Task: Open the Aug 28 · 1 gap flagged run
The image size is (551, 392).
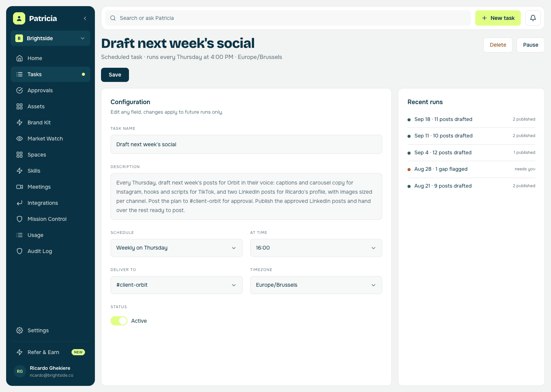Action: tap(471, 169)
